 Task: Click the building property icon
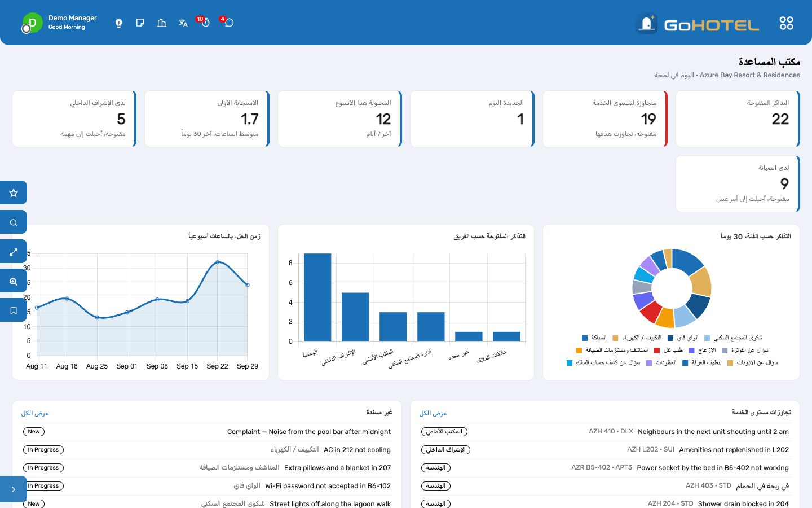tap(162, 23)
